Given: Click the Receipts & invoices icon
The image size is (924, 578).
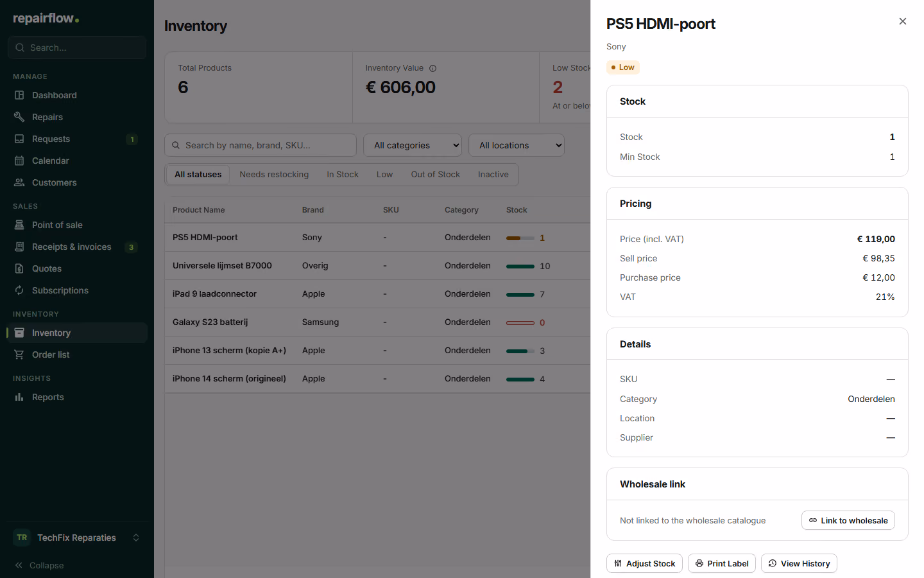Looking at the screenshot, I should [x=19, y=247].
